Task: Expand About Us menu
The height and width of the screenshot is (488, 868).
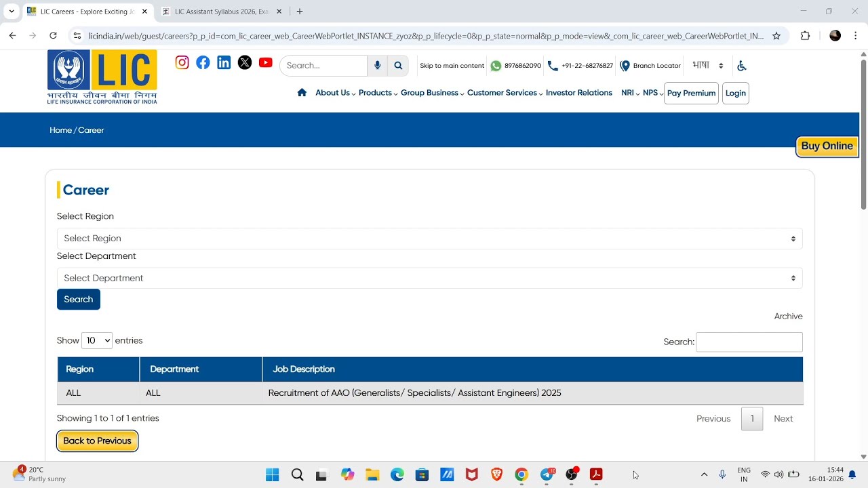Action: click(335, 93)
